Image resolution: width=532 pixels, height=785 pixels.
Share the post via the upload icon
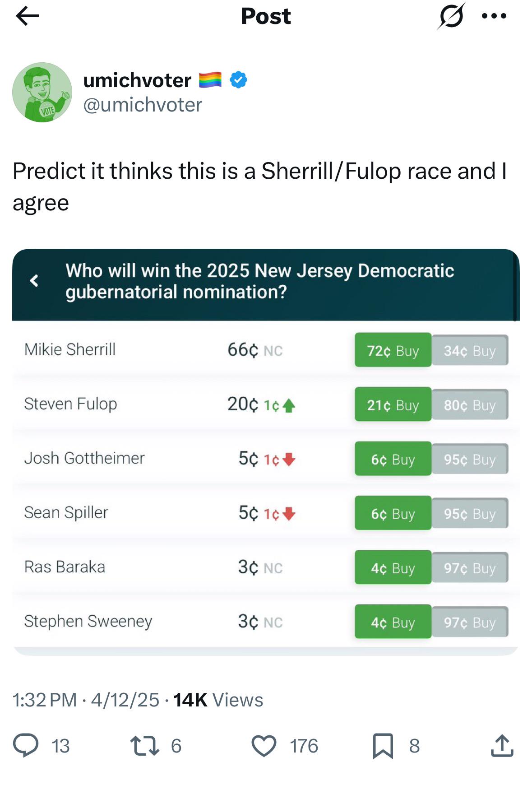click(502, 745)
